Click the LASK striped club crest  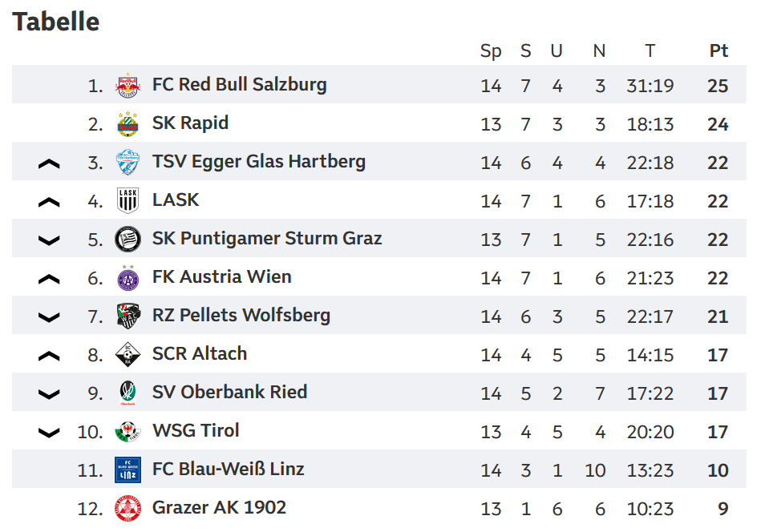tap(128, 200)
